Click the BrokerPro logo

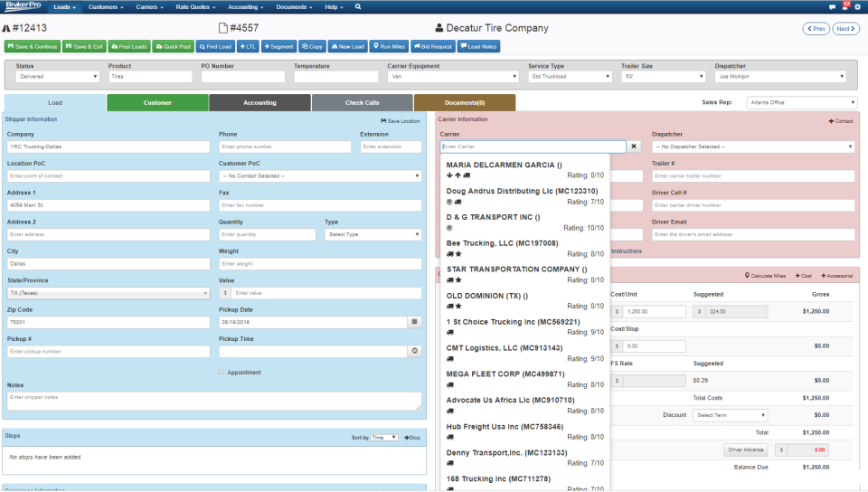pyautogui.click(x=24, y=6)
